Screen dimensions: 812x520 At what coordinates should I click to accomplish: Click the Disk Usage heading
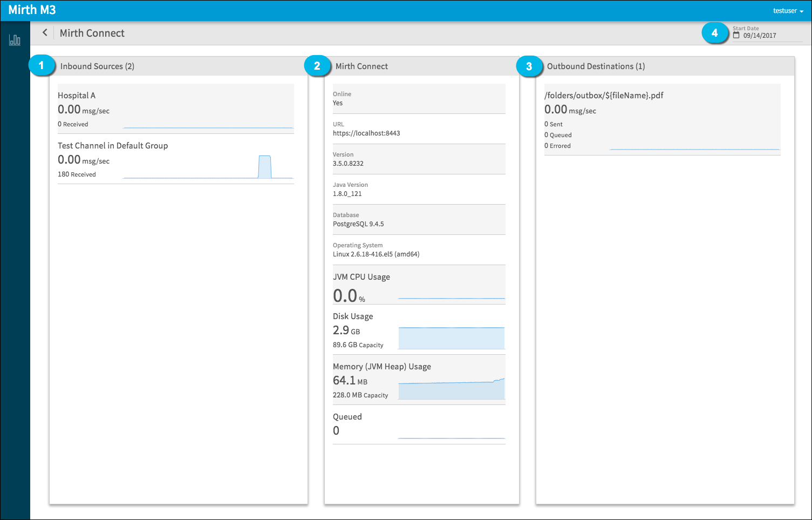point(353,316)
